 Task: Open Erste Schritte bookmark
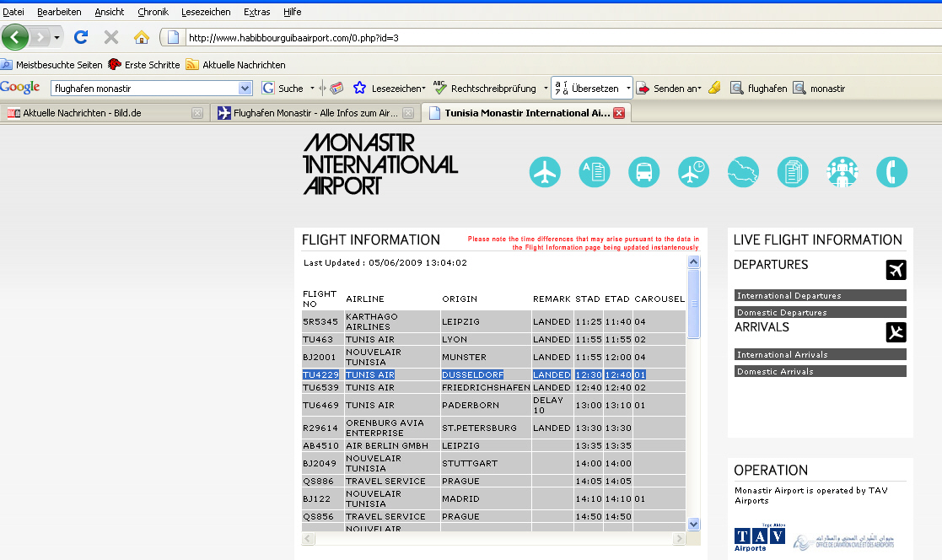[144, 65]
